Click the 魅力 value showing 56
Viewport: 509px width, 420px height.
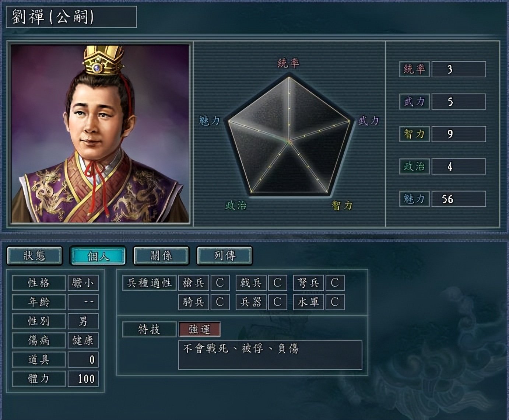459,199
